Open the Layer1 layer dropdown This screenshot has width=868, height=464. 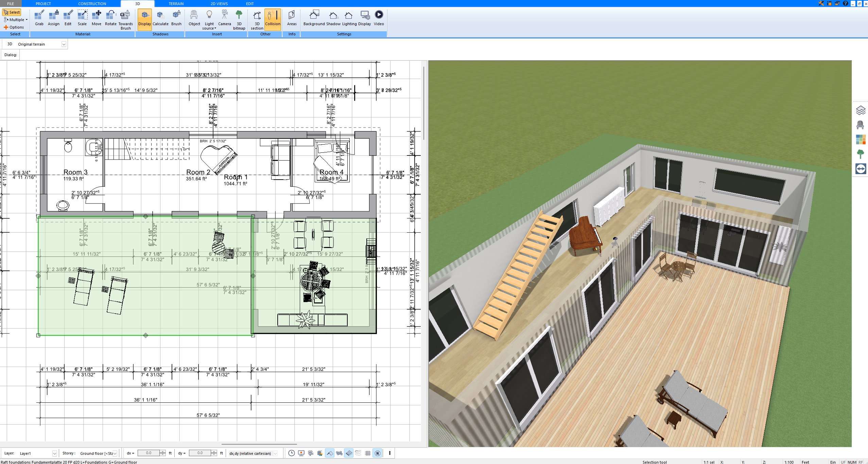tap(54, 453)
